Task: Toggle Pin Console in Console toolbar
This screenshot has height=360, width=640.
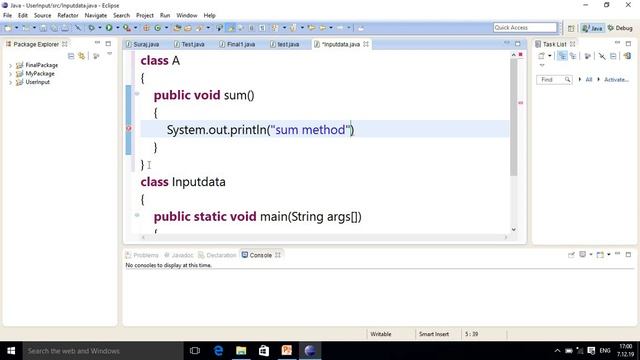Action: pos(571,255)
